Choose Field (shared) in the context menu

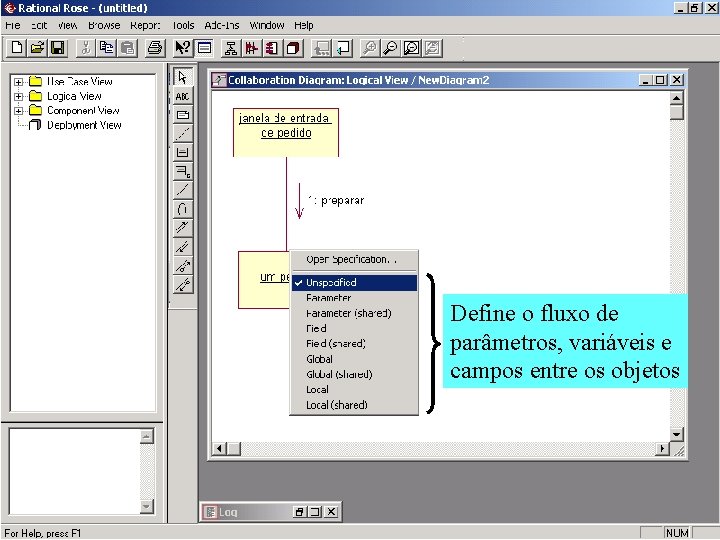click(354, 343)
